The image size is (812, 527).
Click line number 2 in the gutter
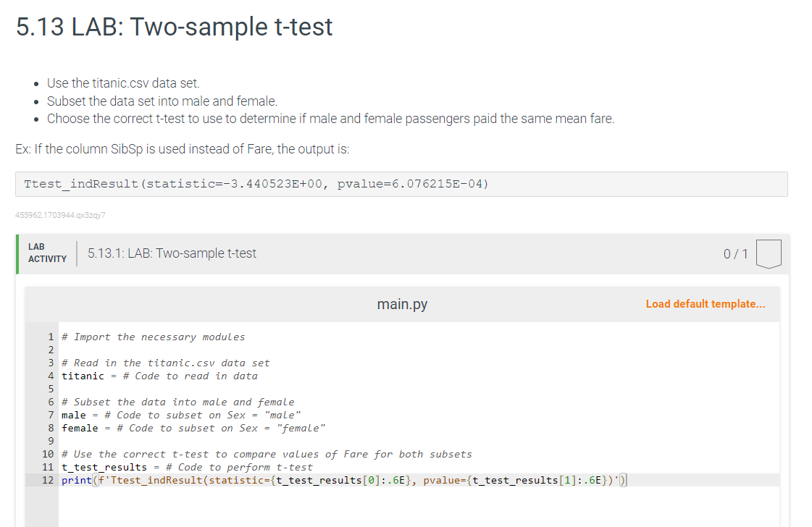(x=51, y=350)
